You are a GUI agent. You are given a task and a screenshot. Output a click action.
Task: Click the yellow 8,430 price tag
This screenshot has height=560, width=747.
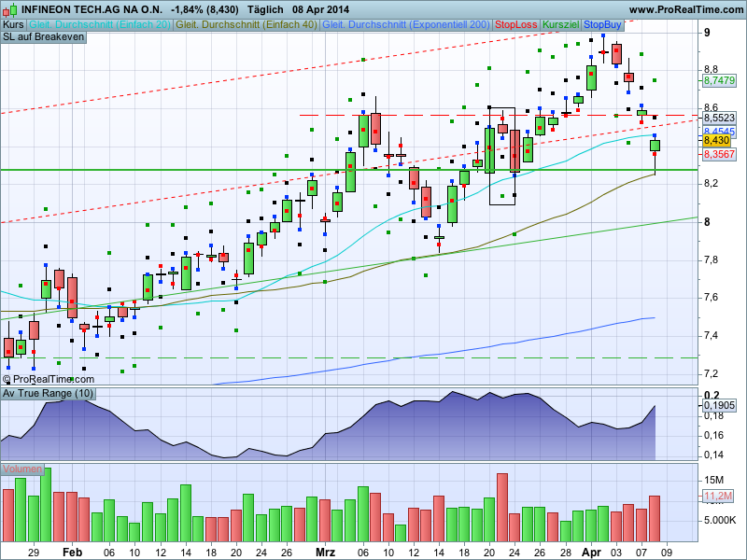tap(716, 141)
